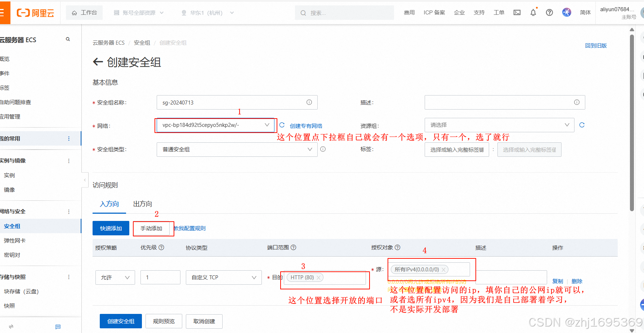
Task: Click the 规则预览 button
Action: coord(164,321)
